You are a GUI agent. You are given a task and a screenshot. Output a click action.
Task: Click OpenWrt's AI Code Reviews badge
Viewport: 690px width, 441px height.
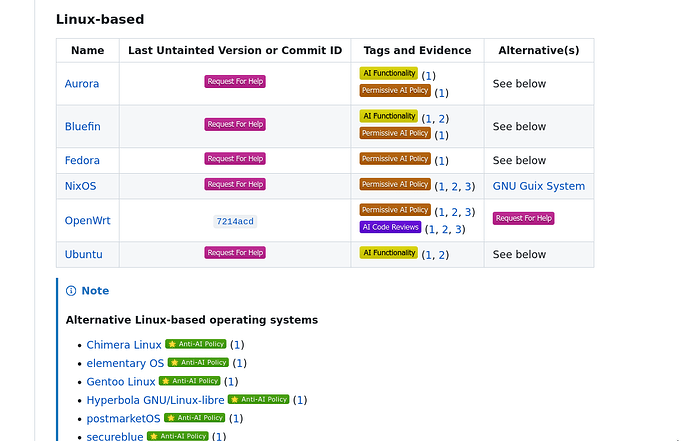[x=390, y=227]
